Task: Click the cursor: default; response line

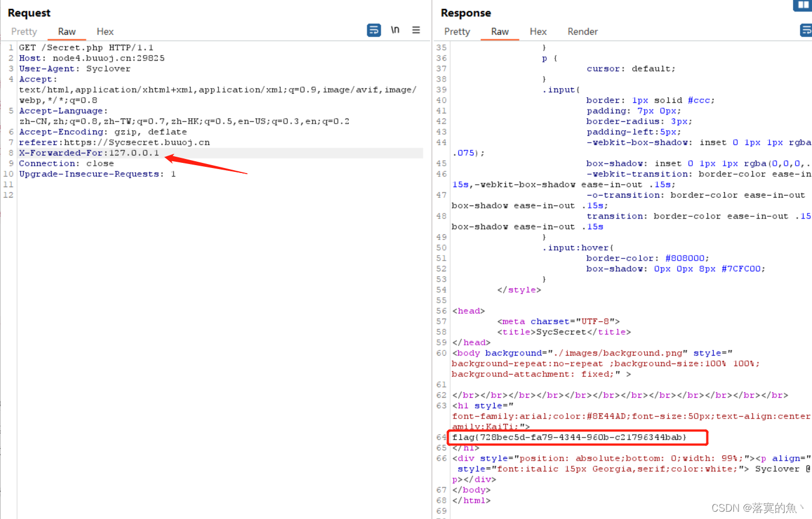Action: (631, 69)
